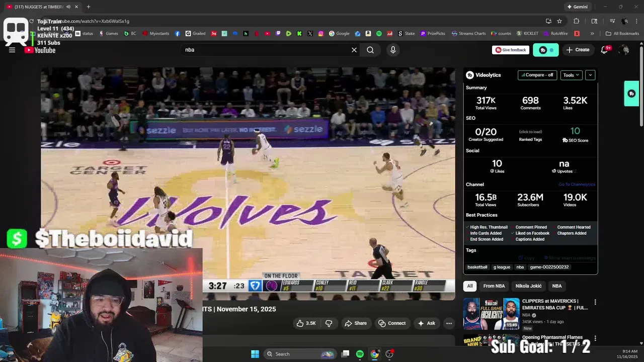This screenshot has height=362, width=644.
Task: Show hidden bookmarks with the double chevron
Action: coord(592,34)
